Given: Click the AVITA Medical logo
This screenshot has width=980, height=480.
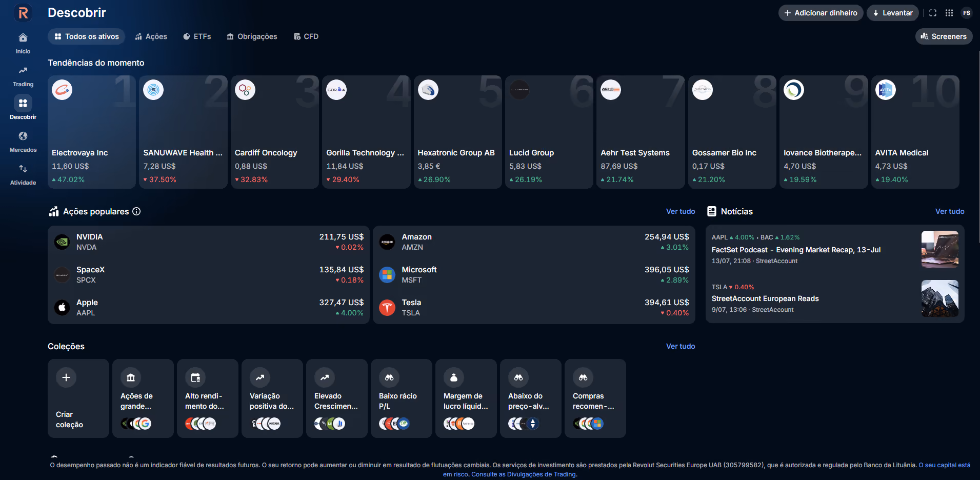Looking at the screenshot, I should (886, 90).
